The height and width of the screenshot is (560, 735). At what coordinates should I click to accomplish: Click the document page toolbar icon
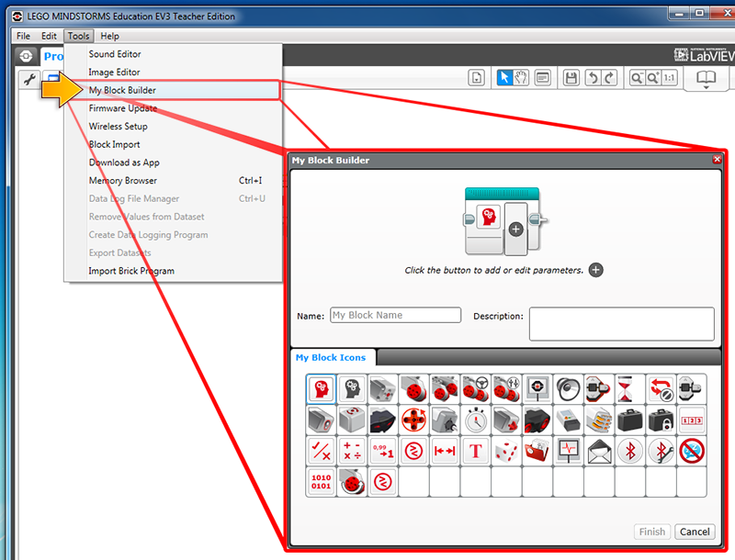pyautogui.click(x=476, y=78)
